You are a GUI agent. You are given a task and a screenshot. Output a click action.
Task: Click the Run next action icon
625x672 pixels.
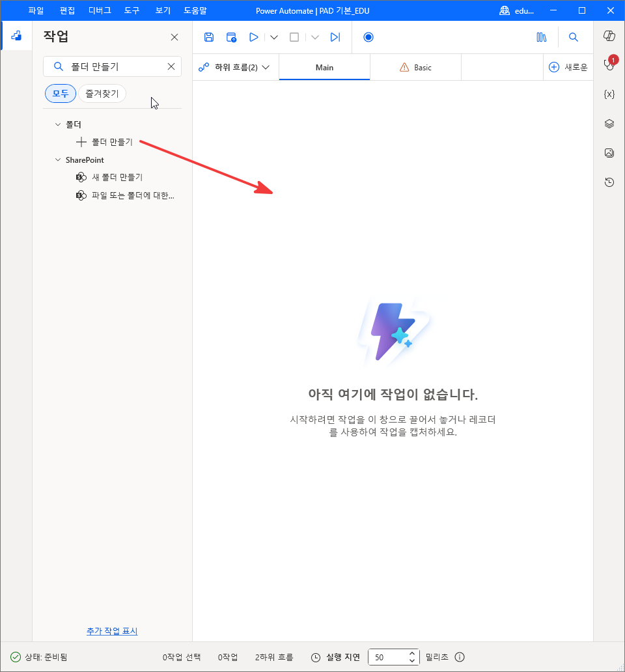point(335,37)
